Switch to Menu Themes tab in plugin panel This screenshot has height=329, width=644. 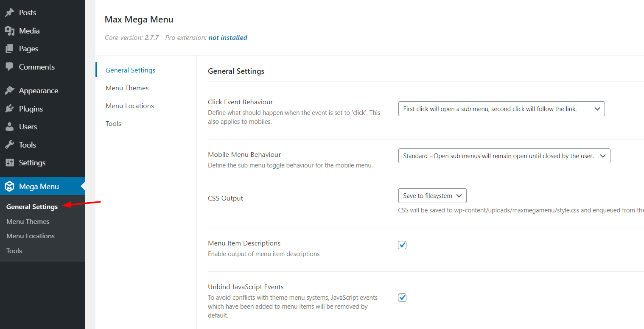(x=127, y=88)
